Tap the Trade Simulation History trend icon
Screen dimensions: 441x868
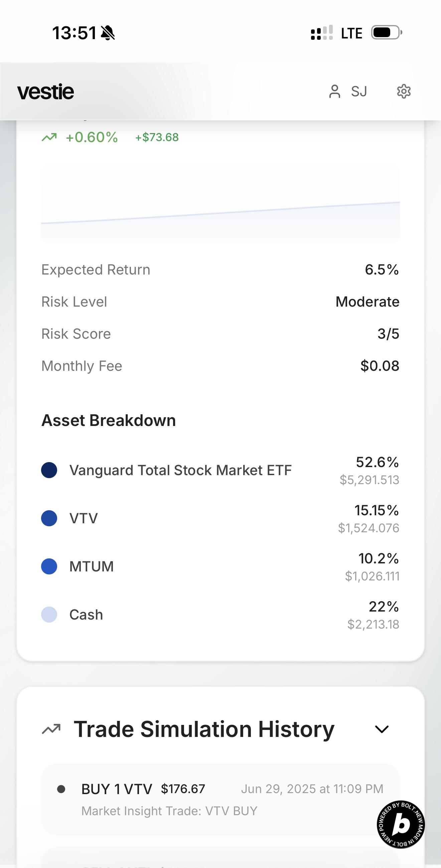[51, 729]
